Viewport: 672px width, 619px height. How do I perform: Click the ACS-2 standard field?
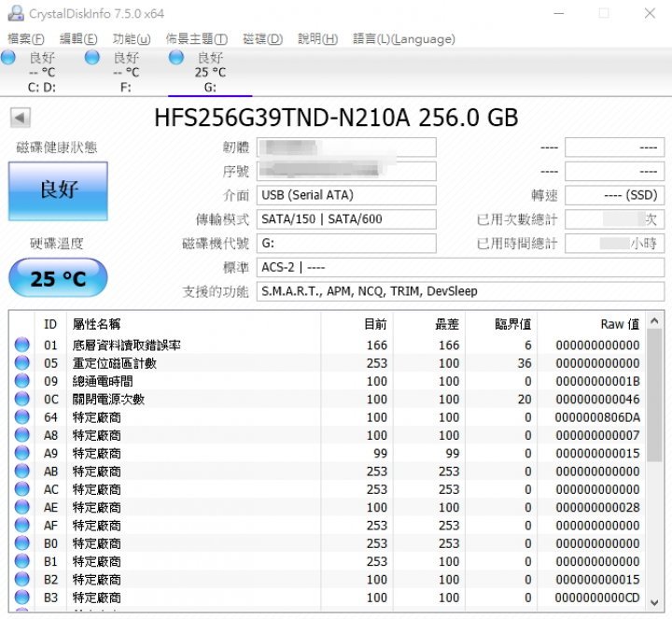[x=461, y=268]
